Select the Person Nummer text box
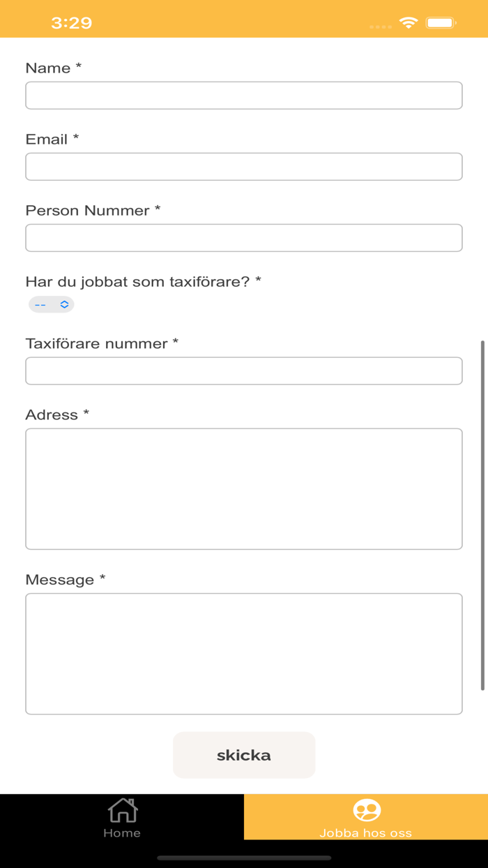Viewport: 488px width, 868px height. (244, 238)
